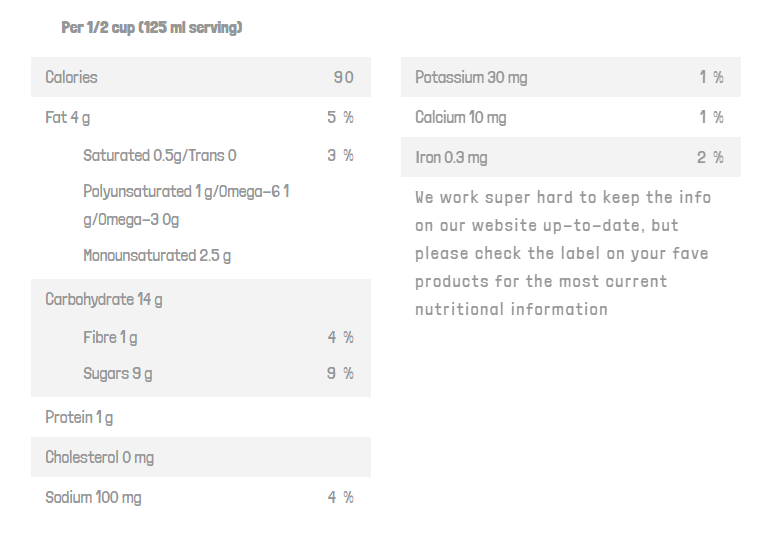The height and width of the screenshot is (537, 771).
Task: Select the "Sodium 100 mg" label
Action: pyautogui.click(x=93, y=497)
